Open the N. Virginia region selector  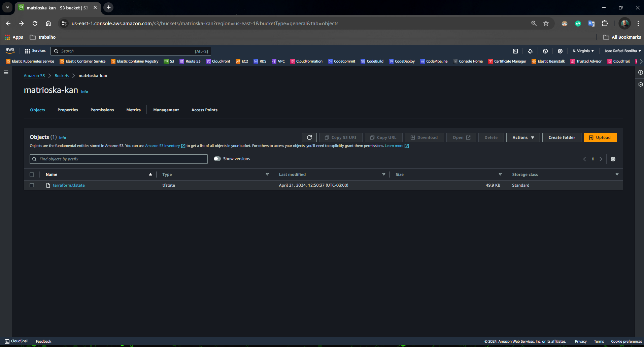[x=583, y=51]
